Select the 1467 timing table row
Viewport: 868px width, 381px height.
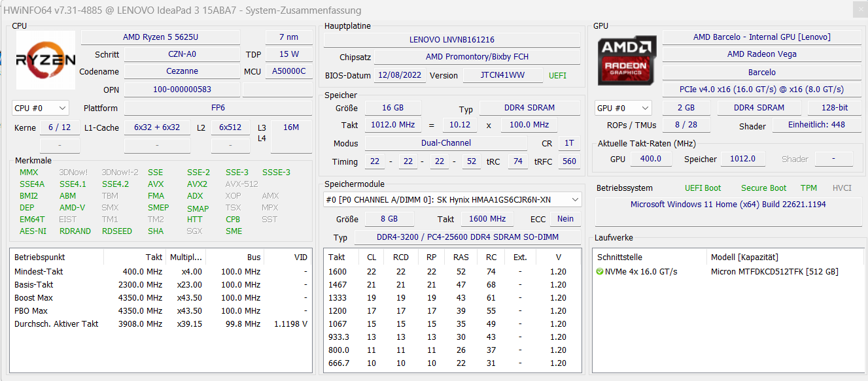(452, 284)
